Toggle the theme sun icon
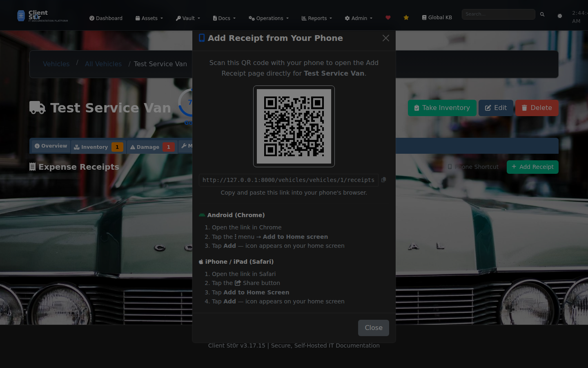Screen dimensions: 588x368 tap(560, 16)
